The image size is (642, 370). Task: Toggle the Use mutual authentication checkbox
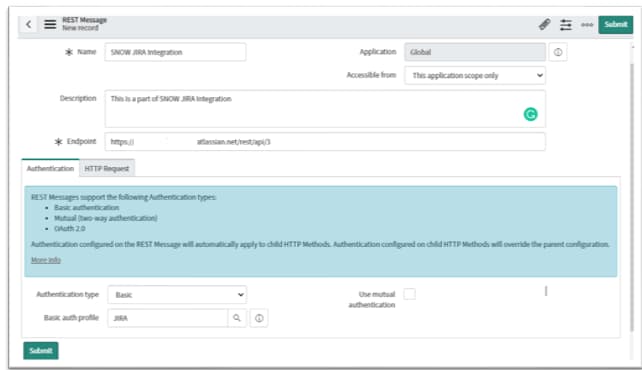(409, 294)
